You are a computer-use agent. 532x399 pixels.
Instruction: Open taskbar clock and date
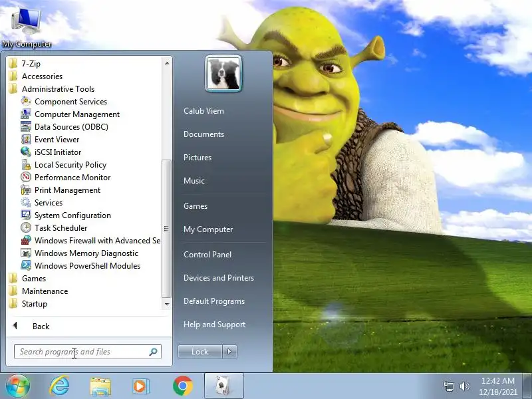[497, 386]
